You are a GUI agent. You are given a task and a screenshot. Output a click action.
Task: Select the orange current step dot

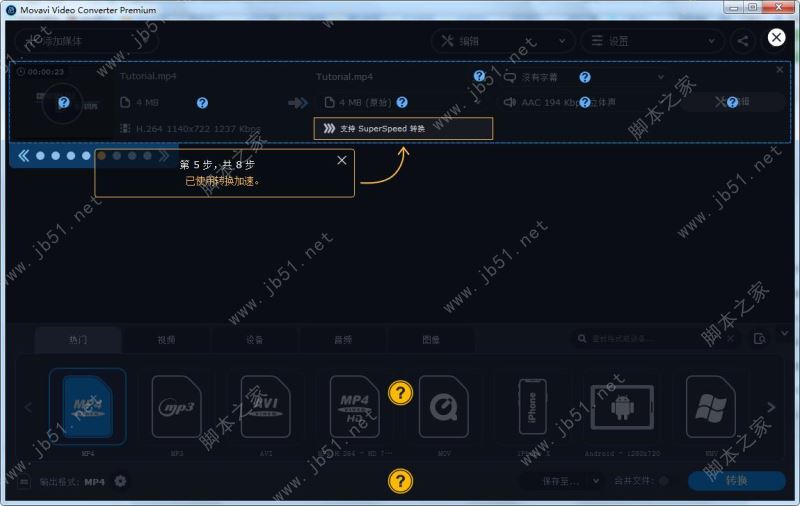[102, 156]
